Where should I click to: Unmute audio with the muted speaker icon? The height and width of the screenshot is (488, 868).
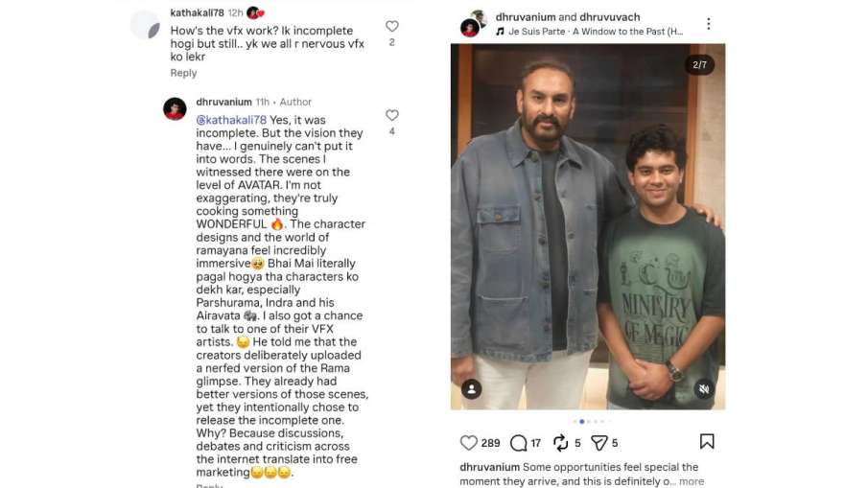pyautogui.click(x=704, y=389)
